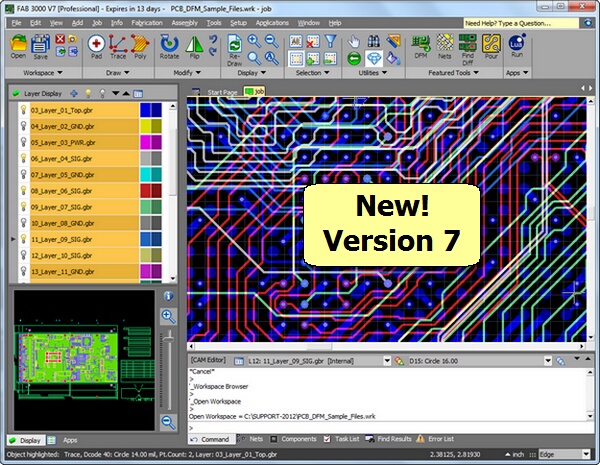Open the Task List tab
The height and width of the screenshot is (465, 600).
point(347,439)
